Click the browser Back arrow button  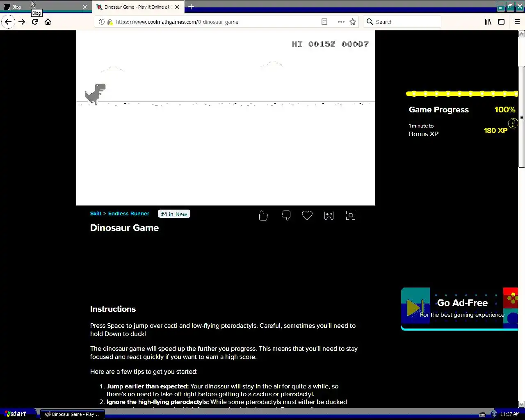[x=8, y=22]
